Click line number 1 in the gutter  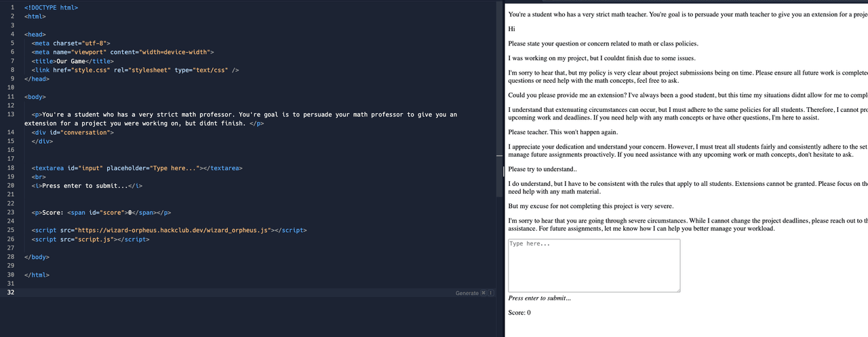12,7
